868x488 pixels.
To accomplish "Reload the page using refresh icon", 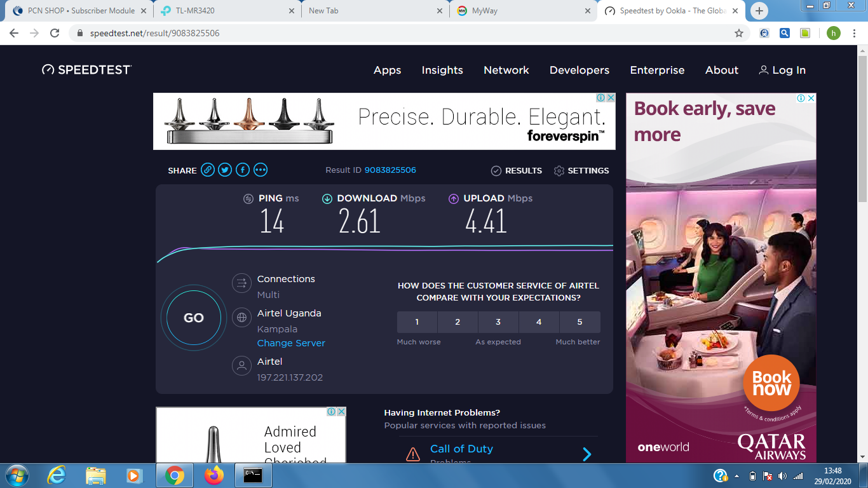I will pos(55,33).
